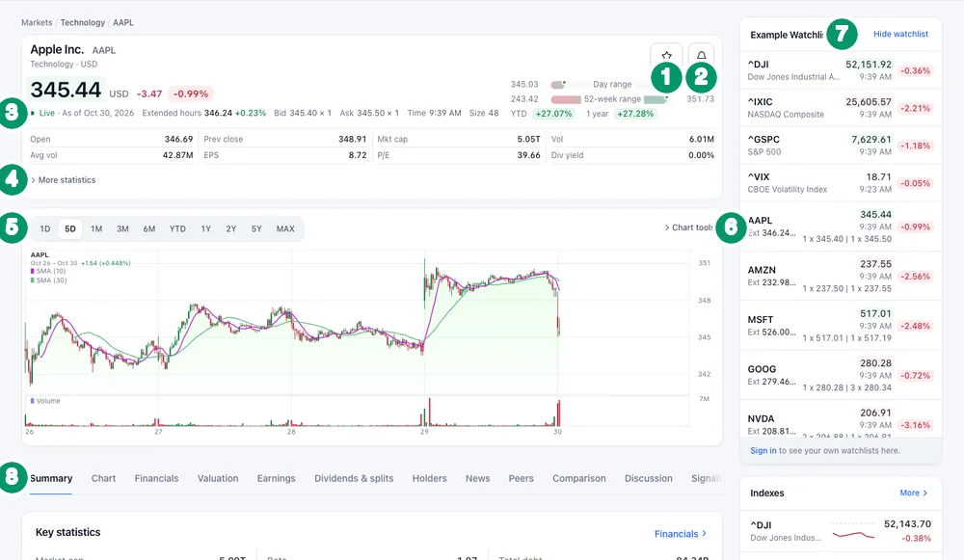Screen dimensions: 964x560
Task: Open the Earnings tab
Action: 276,478
